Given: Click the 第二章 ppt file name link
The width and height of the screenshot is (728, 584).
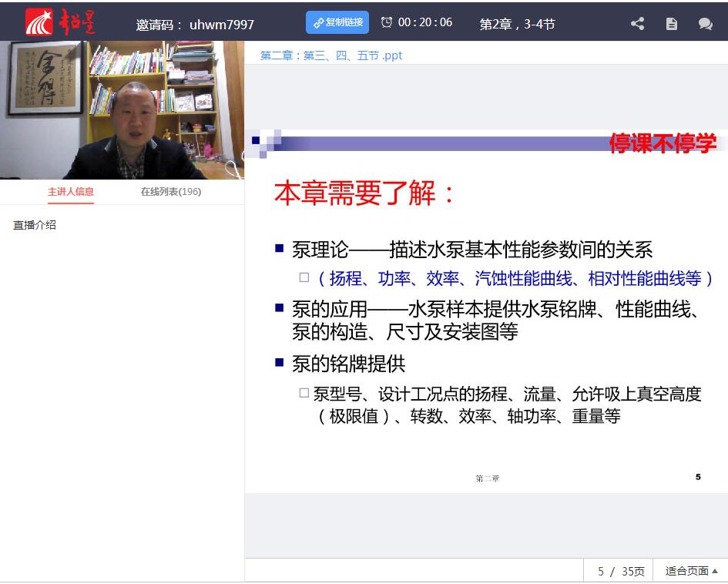Looking at the screenshot, I should point(331,55).
